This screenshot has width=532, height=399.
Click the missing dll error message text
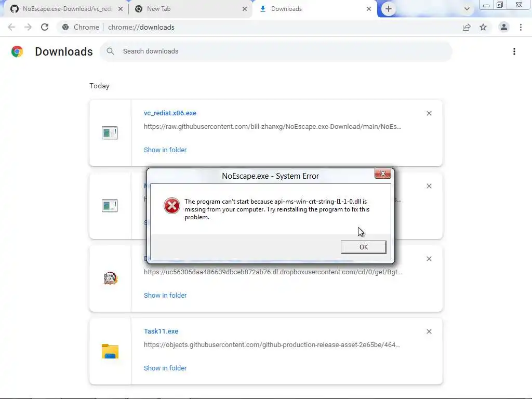point(277,209)
